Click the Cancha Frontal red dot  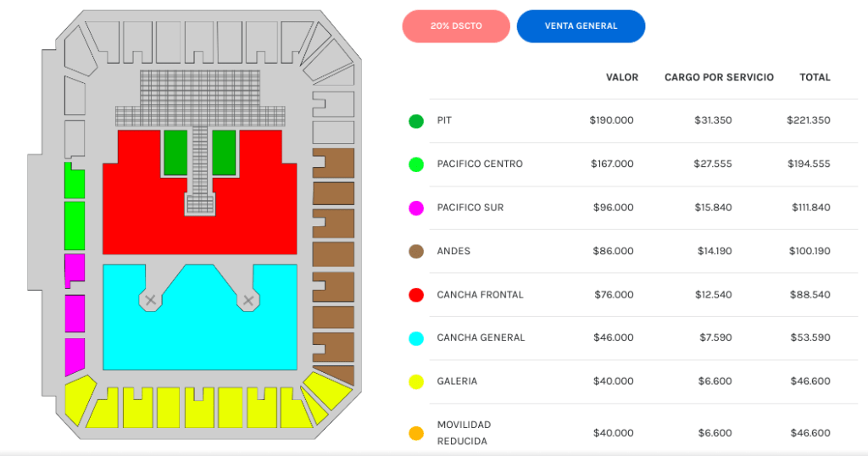click(x=416, y=295)
